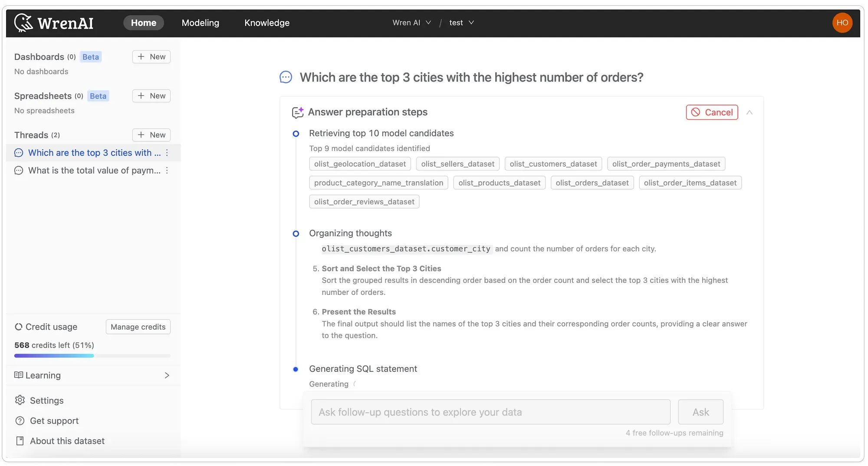
Task: Open Get support help icon
Action: point(20,420)
